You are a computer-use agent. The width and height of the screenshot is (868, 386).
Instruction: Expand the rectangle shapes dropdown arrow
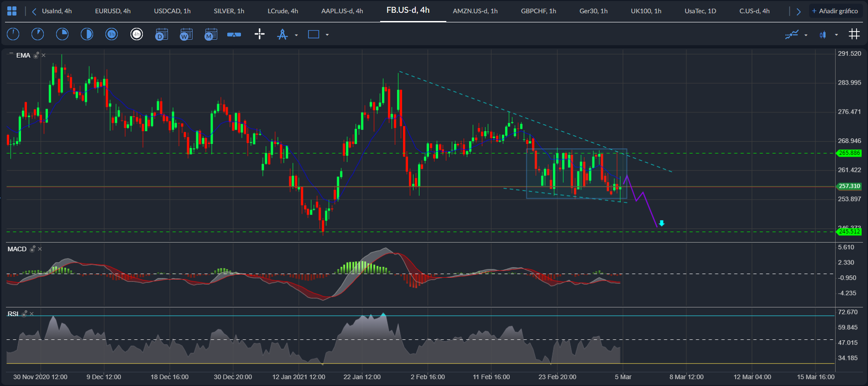click(x=327, y=35)
